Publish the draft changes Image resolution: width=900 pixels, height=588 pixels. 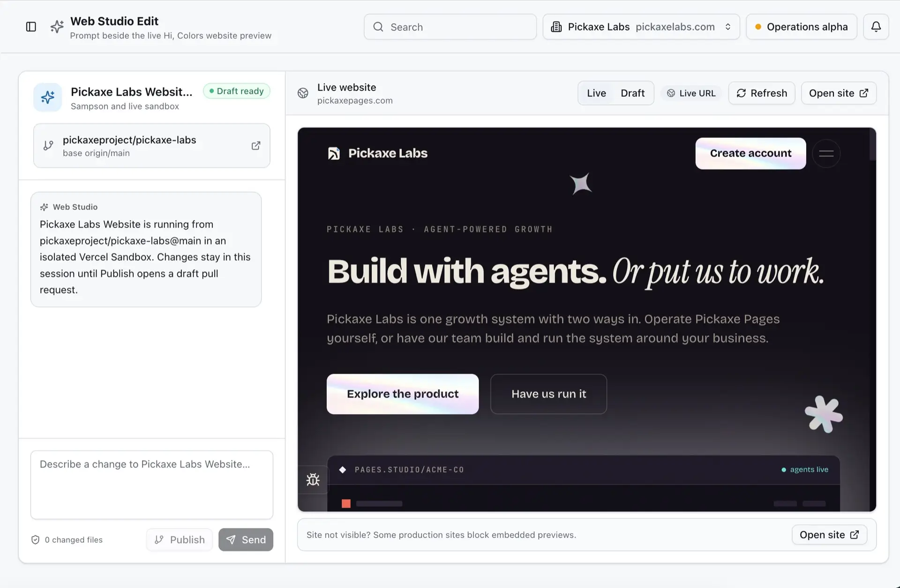180,540
